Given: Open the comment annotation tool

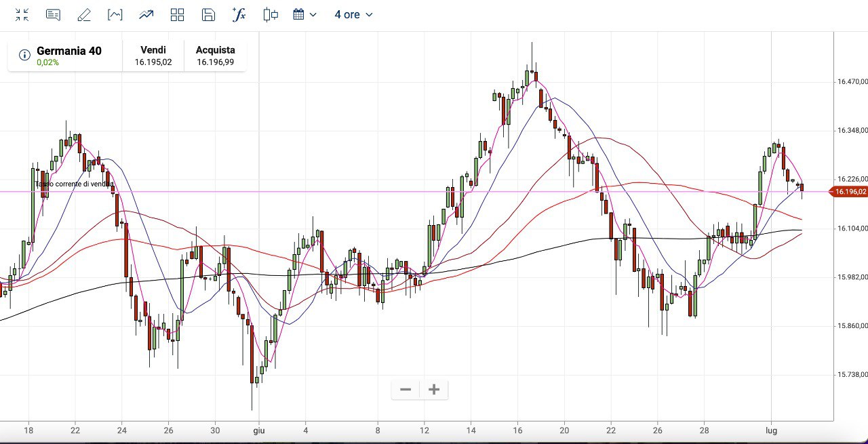Looking at the screenshot, I should tap(53, 15).
